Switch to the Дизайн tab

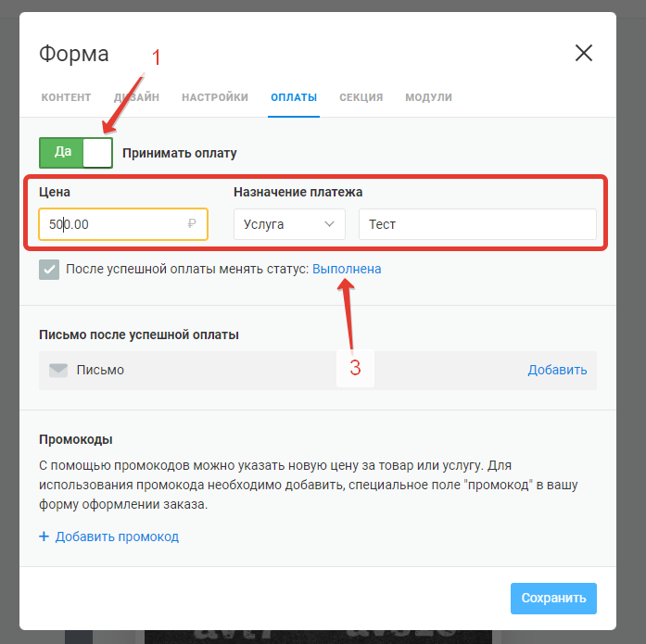click(136, 97)
